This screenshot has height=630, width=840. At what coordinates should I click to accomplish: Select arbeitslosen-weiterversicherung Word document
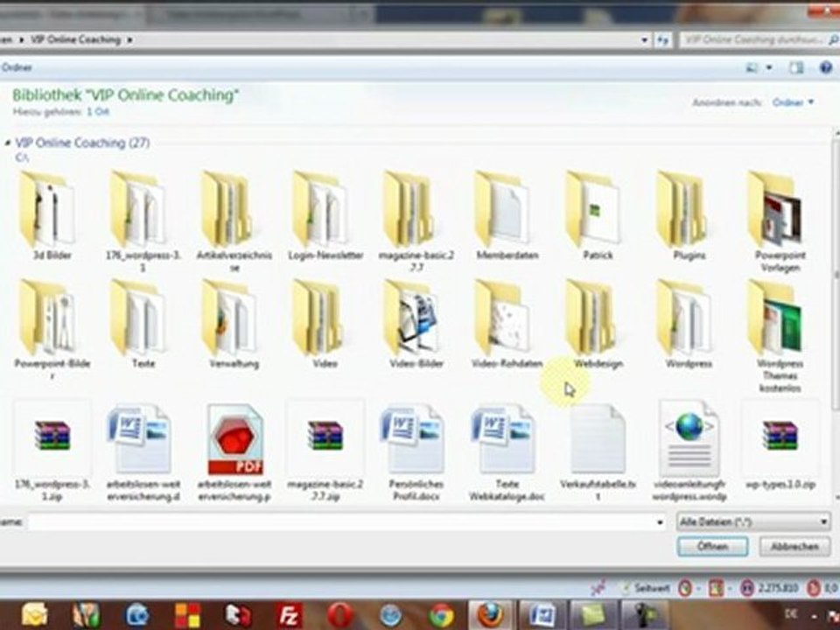coord(143,451)
